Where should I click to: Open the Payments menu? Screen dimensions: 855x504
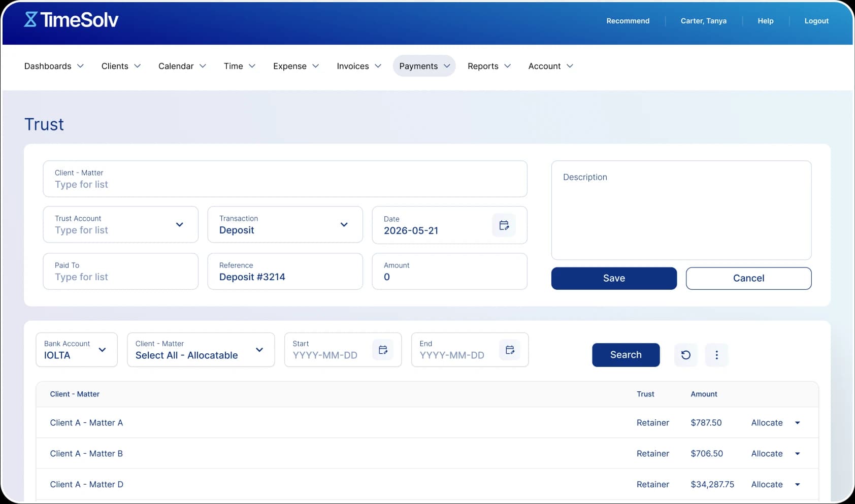coord(424,66)
